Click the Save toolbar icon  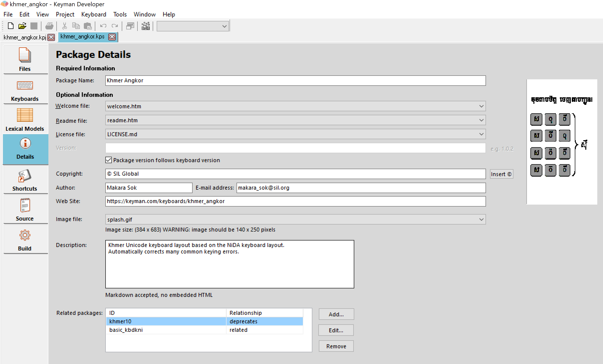[x=34, y=26]
